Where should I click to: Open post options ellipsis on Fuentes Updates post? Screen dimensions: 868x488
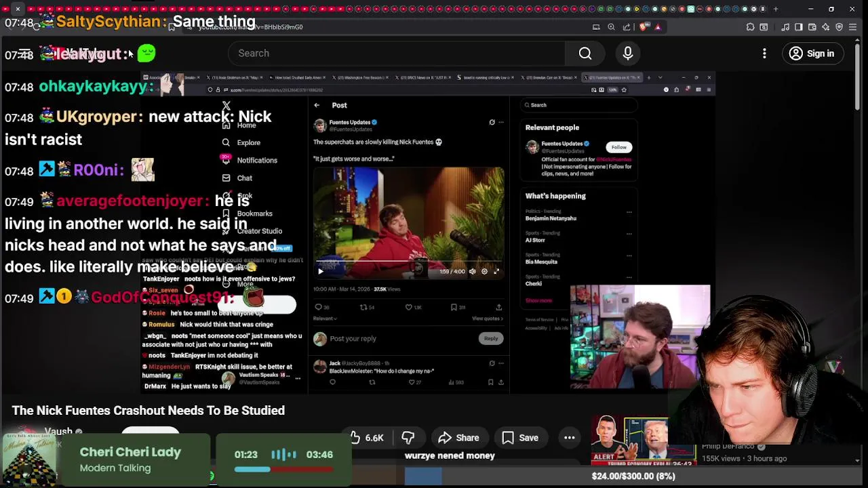[501, 123]
